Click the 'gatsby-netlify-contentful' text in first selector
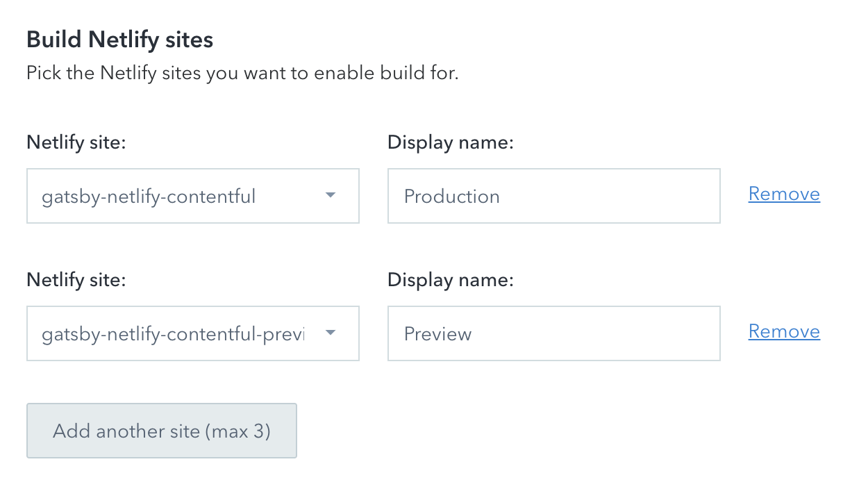The width and height of the screenshot is (868, 489). (x=149, y=197)
